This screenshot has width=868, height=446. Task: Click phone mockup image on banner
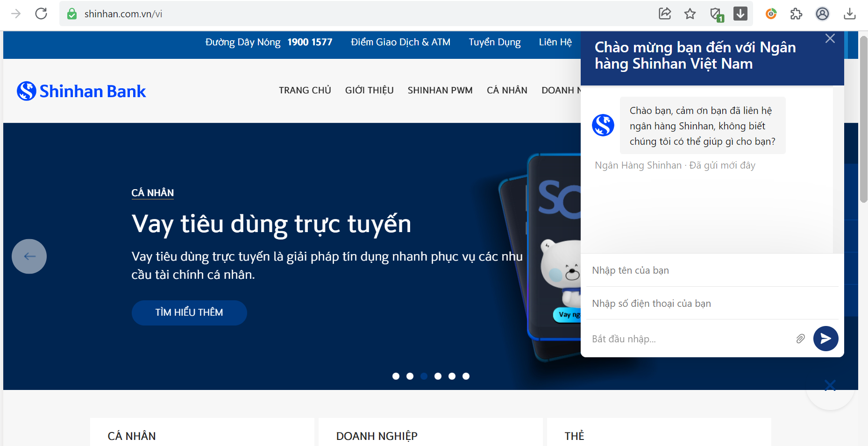click(541, 257)
